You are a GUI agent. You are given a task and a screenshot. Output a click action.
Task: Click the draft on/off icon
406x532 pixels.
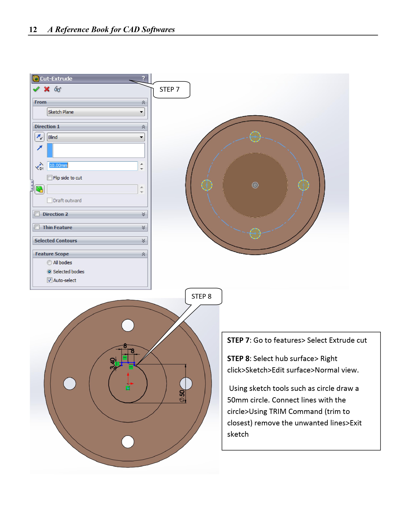pos(39,189)
